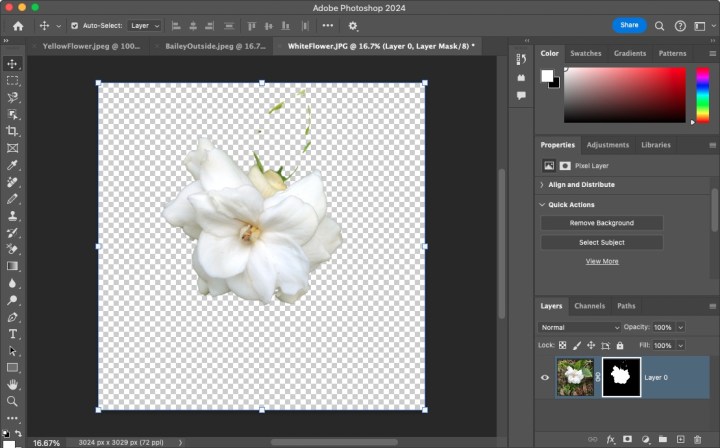Select the Rectangular Marquee tool
The image size is (720, 448).
pyautogui.click(x=12, y=80)
